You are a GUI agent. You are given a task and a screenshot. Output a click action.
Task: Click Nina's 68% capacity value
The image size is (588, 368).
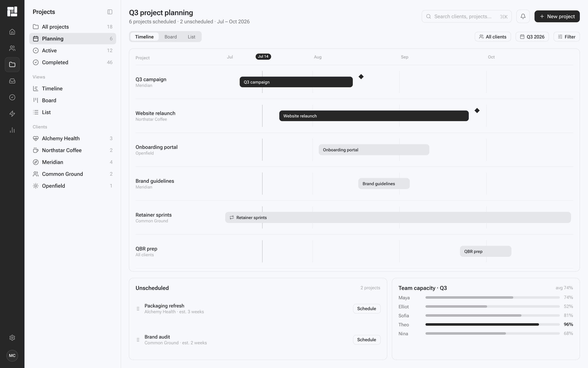point(568,333)
